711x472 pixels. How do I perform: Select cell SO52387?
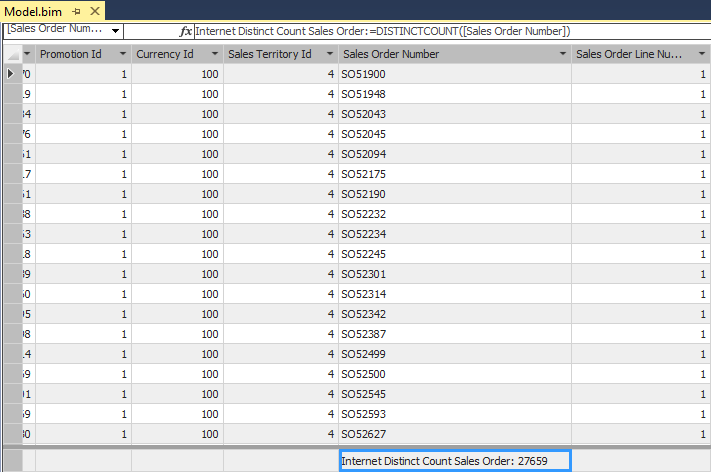tap(455, 334)
